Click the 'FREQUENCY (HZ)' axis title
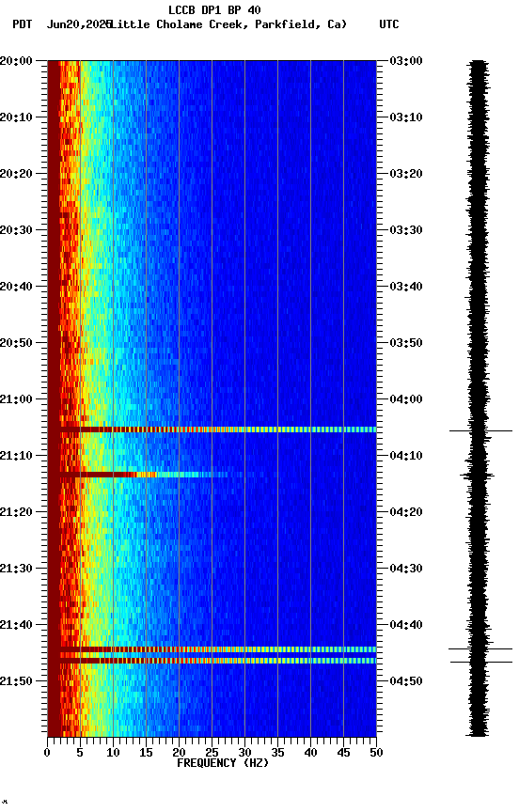 [x=223, y=763]
